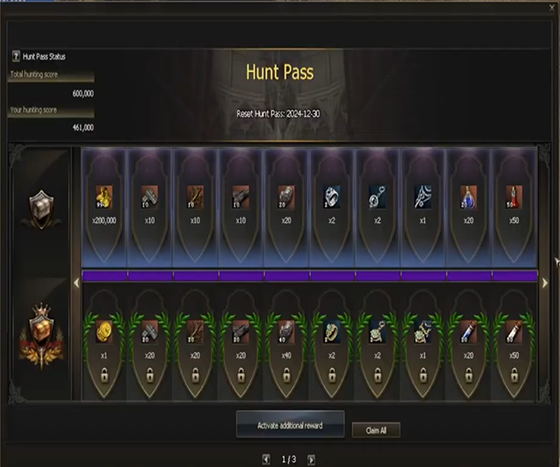Show next rewards with right arrow

545,283
